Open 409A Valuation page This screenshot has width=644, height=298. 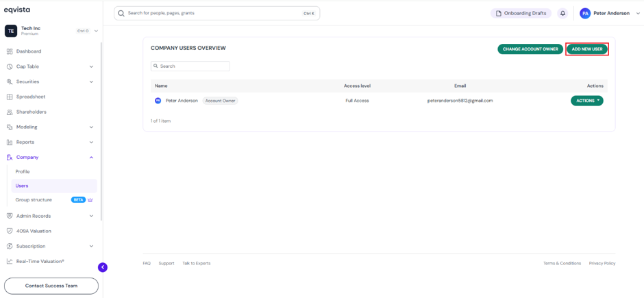coord(34,231)
